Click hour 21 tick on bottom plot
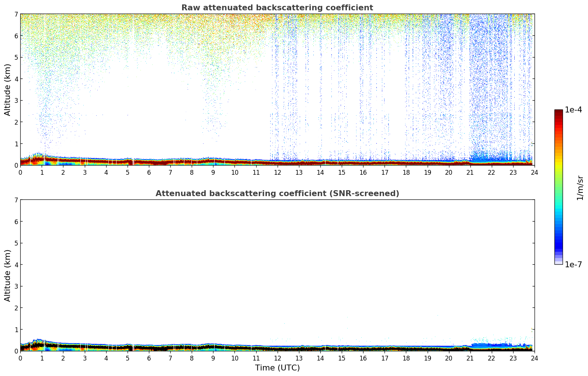The image size is (588, 376). point(470,358)
